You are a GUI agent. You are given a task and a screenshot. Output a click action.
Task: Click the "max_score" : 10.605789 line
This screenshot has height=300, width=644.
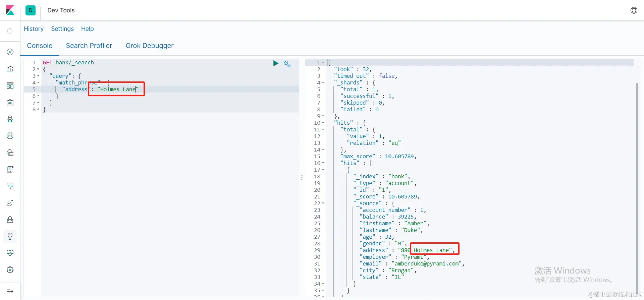pyautogui.click(x=378, y=157)
